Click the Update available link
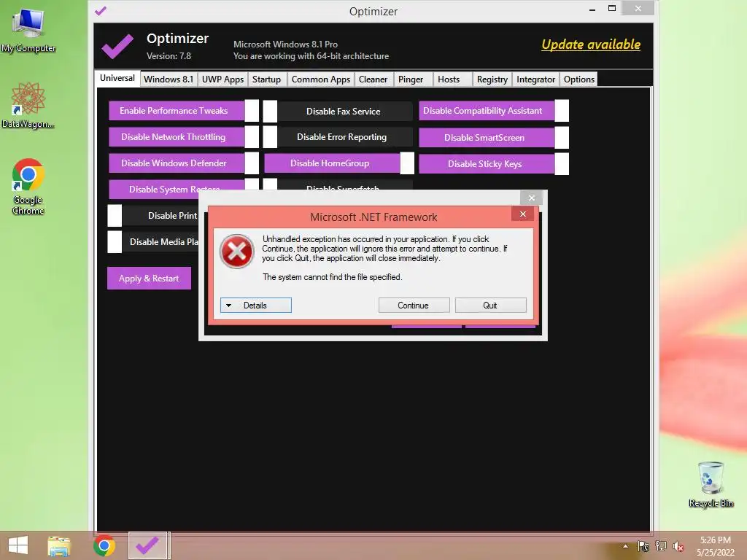The image size is (747, 560). click(591, 44)
